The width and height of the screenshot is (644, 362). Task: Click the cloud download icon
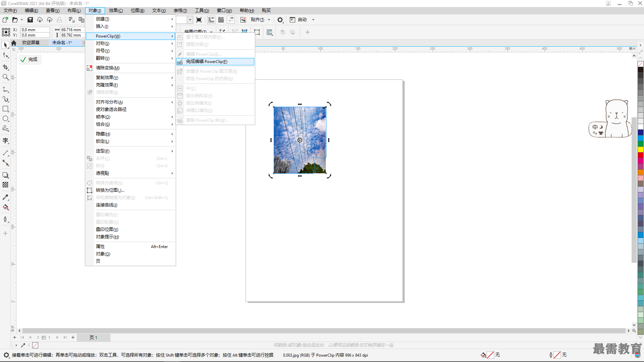(40, 20)
